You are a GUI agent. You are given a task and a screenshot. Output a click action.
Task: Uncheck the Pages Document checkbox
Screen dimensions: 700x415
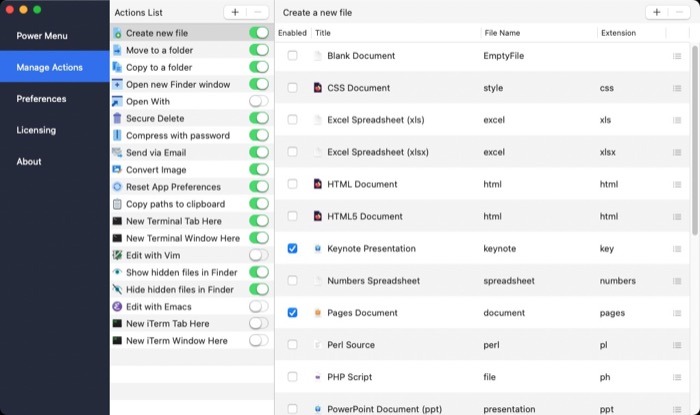(x=292, y=312)
